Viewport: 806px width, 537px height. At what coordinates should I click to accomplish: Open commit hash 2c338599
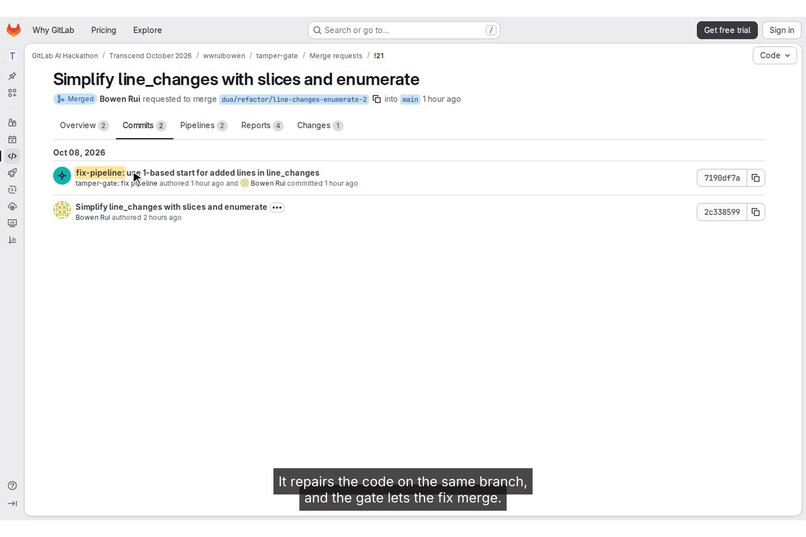point(722,212)
